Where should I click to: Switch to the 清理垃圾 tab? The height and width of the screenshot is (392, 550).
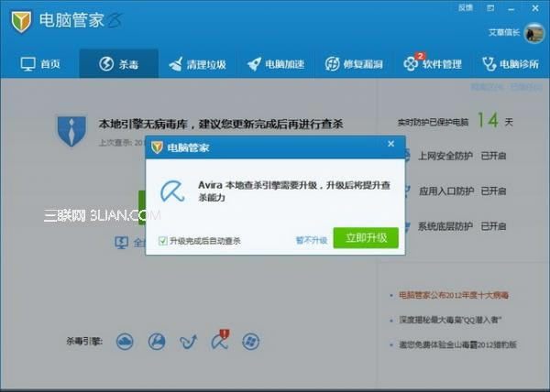click(x=196, y=64)
